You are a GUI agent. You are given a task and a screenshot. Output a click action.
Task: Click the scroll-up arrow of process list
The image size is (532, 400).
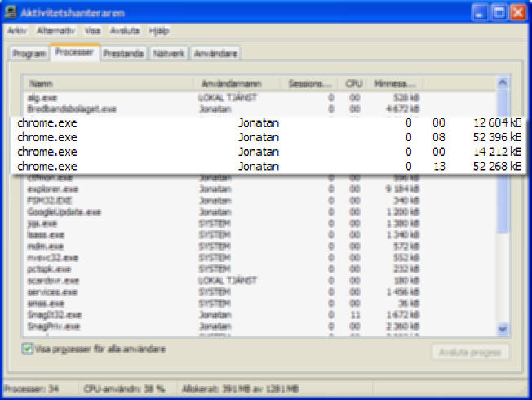click(503, 83)
